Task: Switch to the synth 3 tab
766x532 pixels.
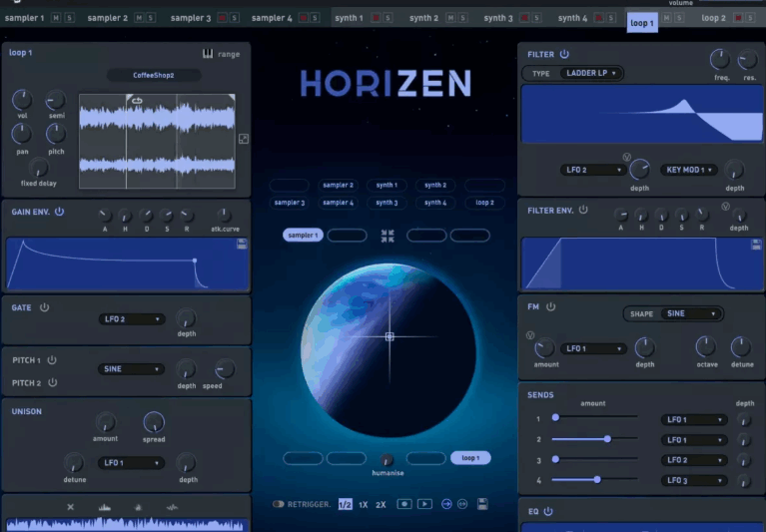Action: [x=498, y=18]
